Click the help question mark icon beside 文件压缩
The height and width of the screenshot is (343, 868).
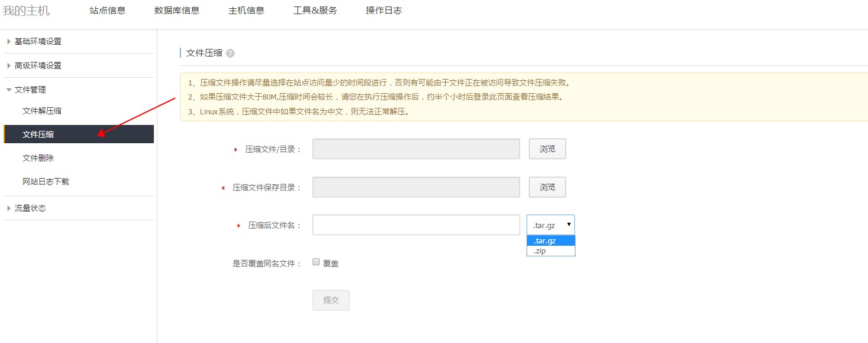tap(230, 53)
